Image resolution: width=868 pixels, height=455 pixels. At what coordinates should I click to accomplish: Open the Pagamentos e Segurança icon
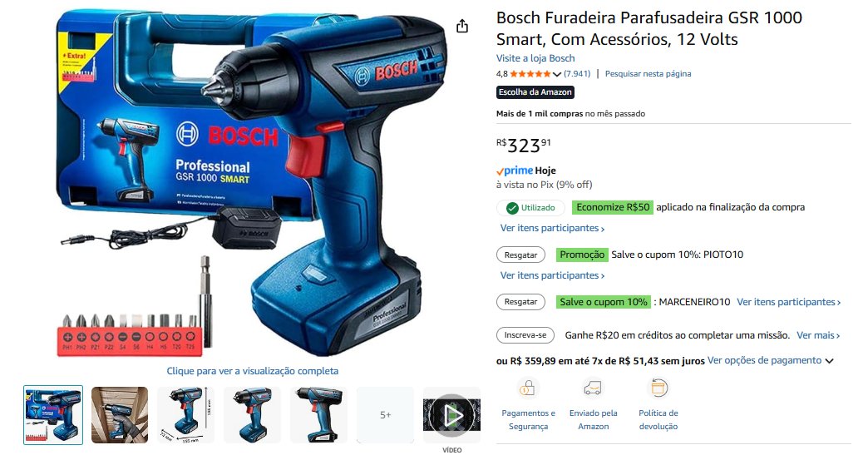point(526,388)
